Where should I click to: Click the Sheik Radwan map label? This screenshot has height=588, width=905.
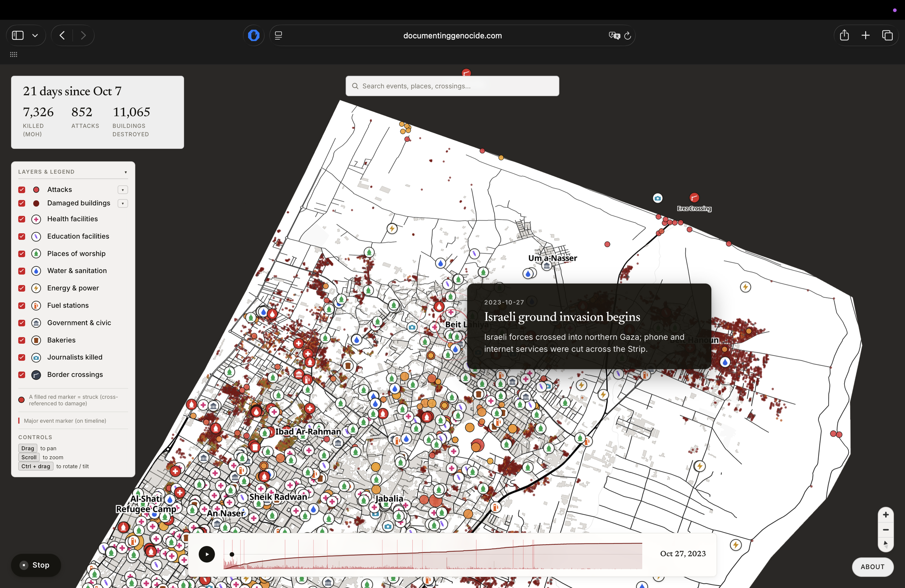click(278, 497)
